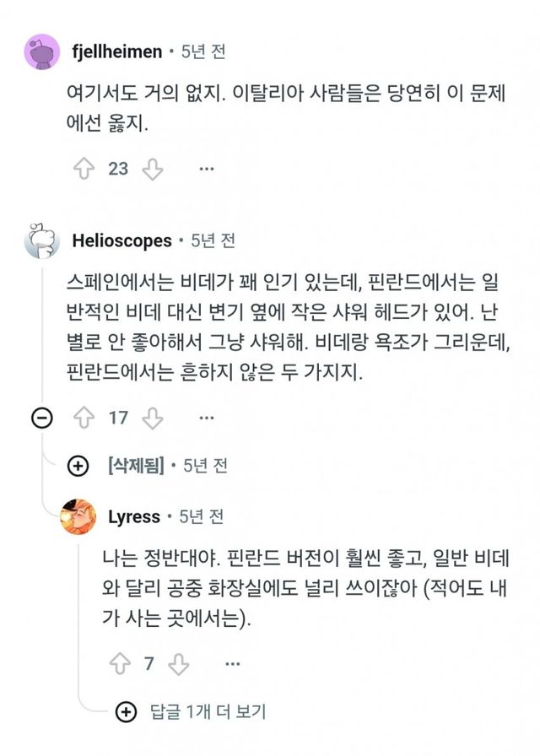Screen dimensions: 540x756
Task: Open Lyress user profile
Action: point(133,516)
